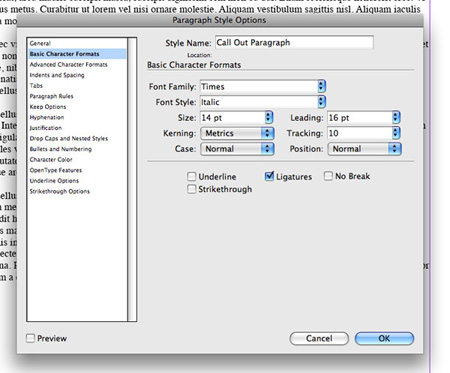Click the Font Family Times field
450x373 pixels.
259,86
